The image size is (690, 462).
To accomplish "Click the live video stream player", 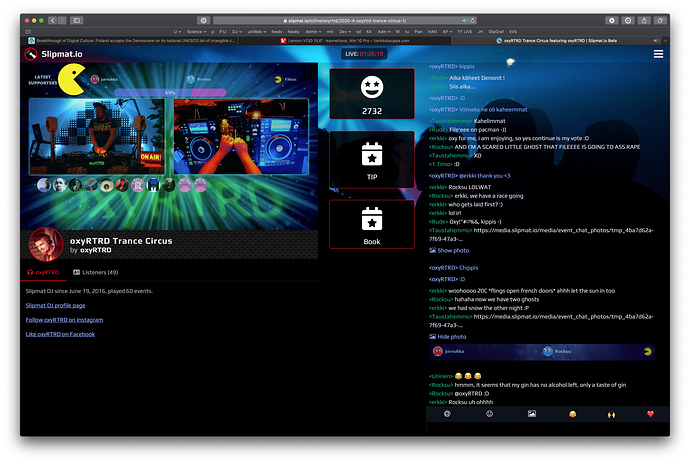I will tap(169, 146).
